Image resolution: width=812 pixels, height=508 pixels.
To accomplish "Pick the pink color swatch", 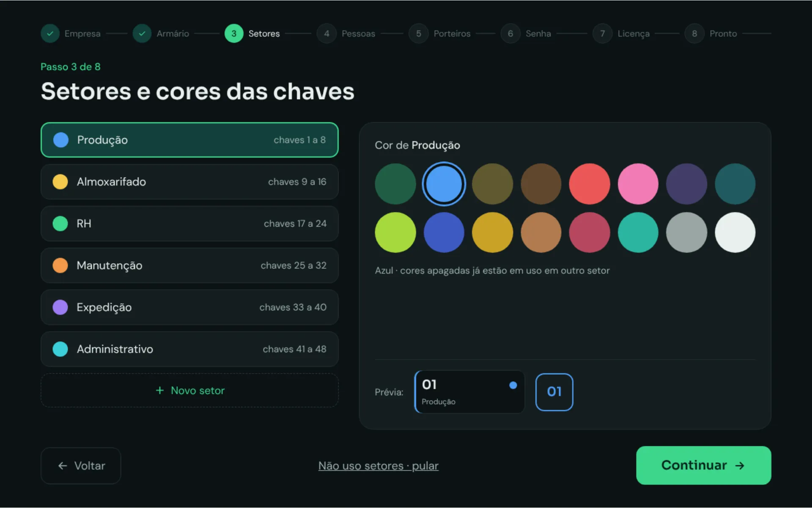I will (x=638, y=184).
